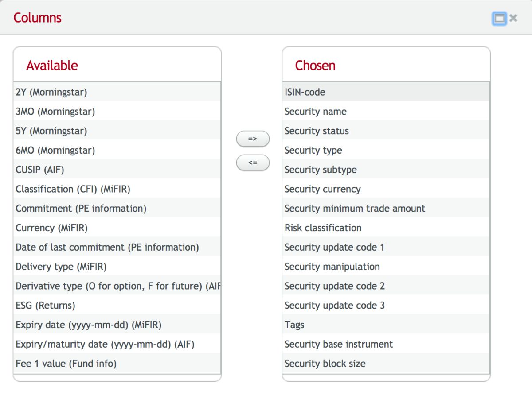This screenshot has width=532, height=399.
Task: Pick Fee 1 value (Fund info)
Action: (x=66, y=364)
